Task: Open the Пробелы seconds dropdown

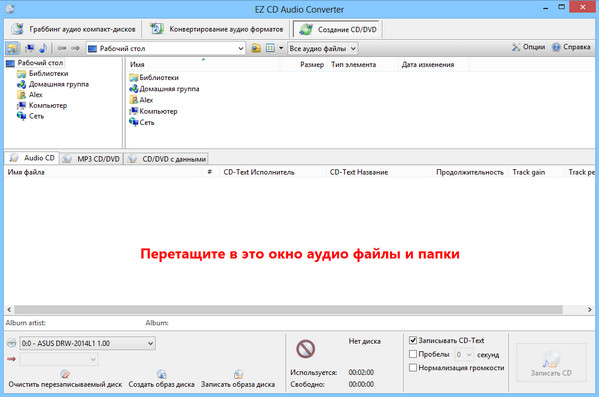Action: [x=464, y=355]
